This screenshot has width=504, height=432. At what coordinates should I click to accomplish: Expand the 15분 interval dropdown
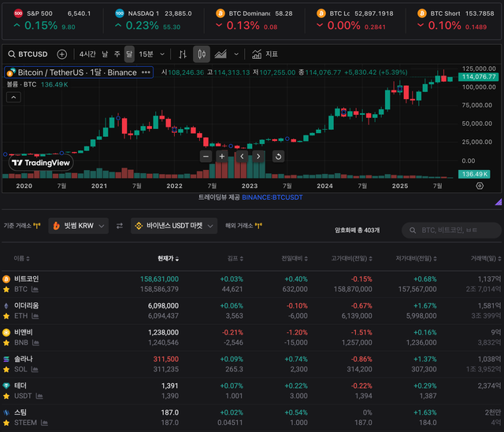[162, 54]
